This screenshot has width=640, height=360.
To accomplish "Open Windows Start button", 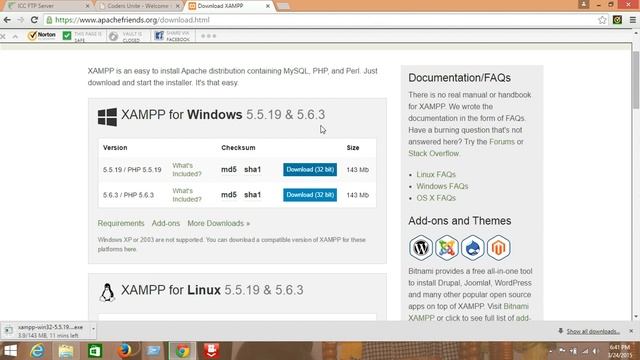I will (x=10, y=351).
